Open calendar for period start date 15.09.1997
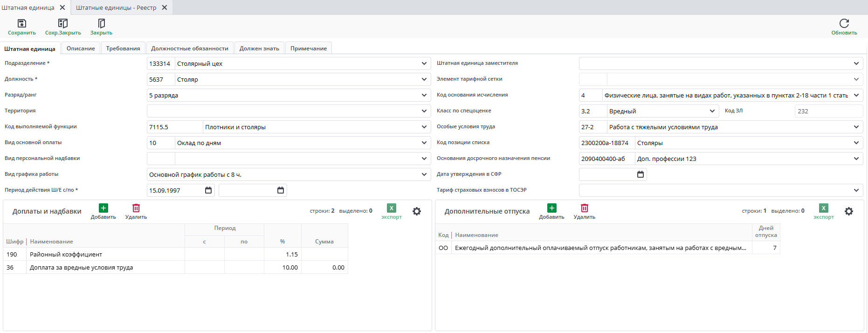This screenshot has height=333, width=868. (x=208, y=190)
